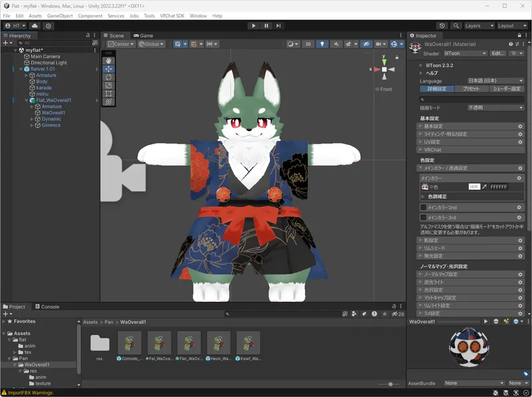
Task: Click the HDR main color swatch
Action: click(474, 187)
